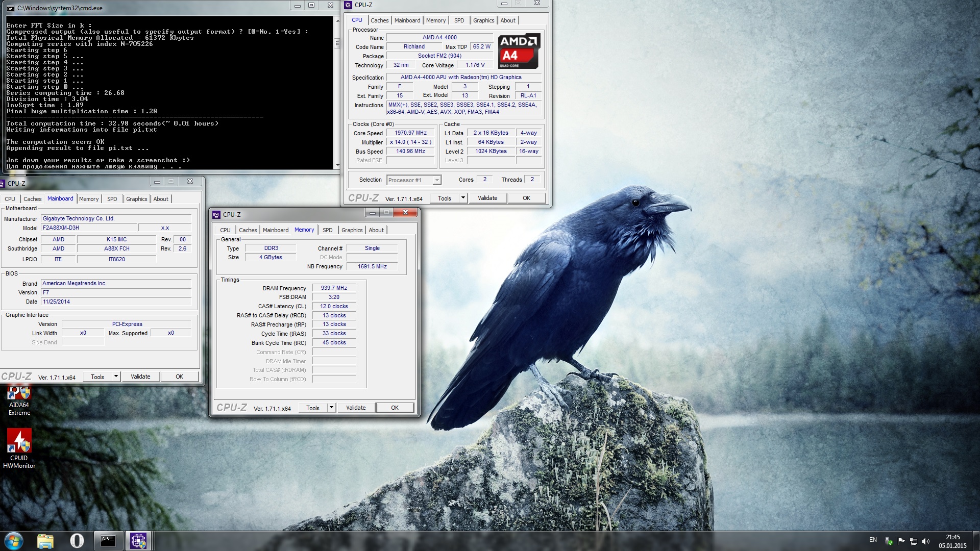Click CPU-Z Memory window title icon
The image size is (980, 551).
216,215
